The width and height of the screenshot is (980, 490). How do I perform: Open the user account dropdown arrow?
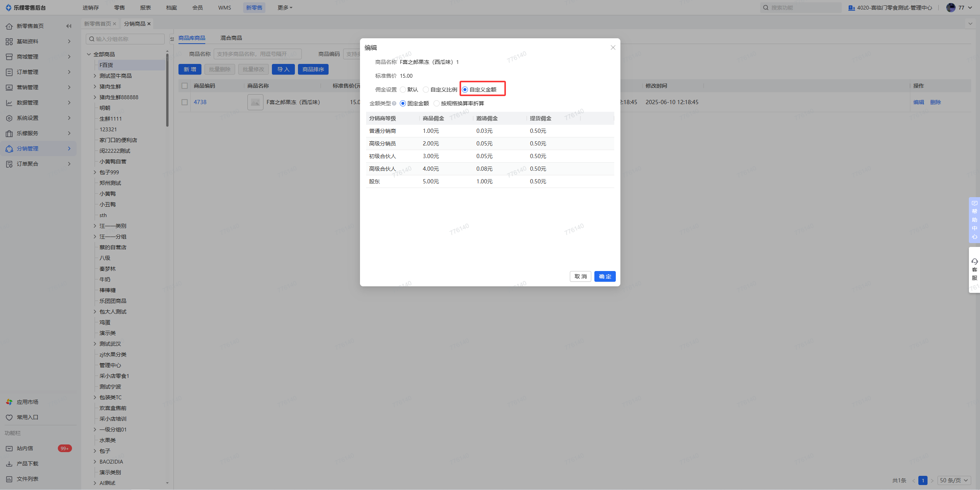tap(970, 8)
